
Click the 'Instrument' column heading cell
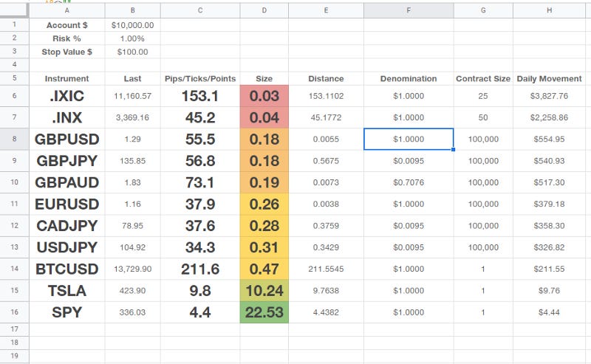pos(67,79)
